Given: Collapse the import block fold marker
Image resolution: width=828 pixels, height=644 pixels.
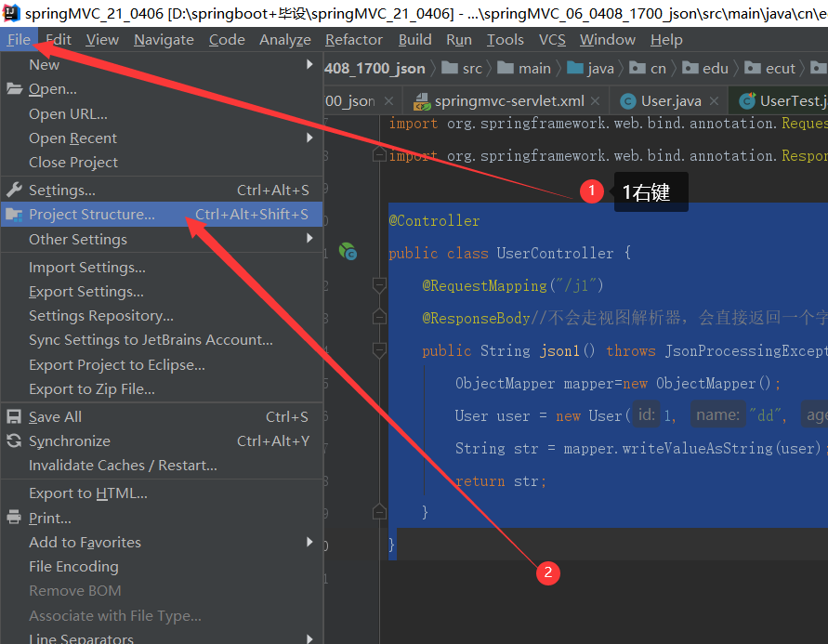Looking at the screenshot, I should [379, 155].
